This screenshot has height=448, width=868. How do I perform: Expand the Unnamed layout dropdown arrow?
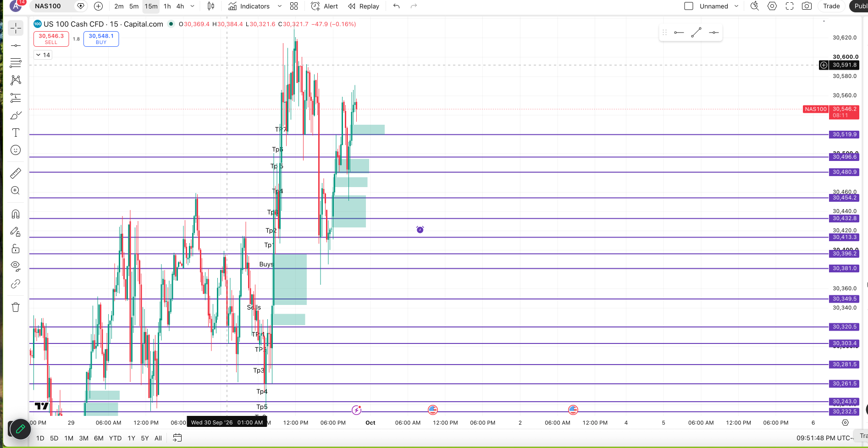tap(736, 6)
